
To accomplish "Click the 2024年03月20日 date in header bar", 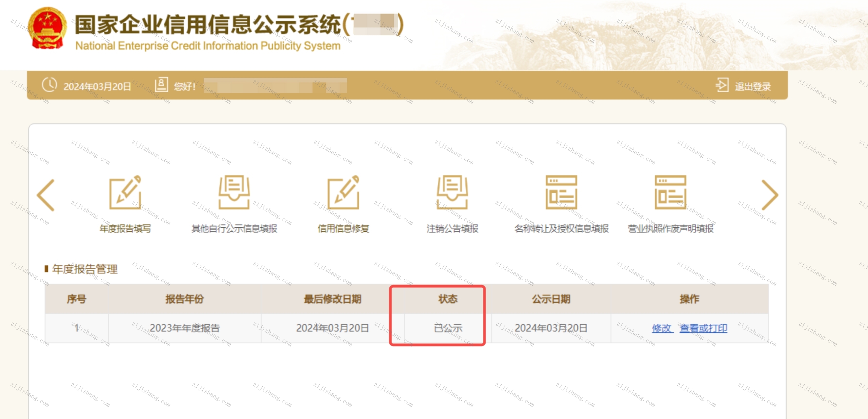I will pos(97,87).
